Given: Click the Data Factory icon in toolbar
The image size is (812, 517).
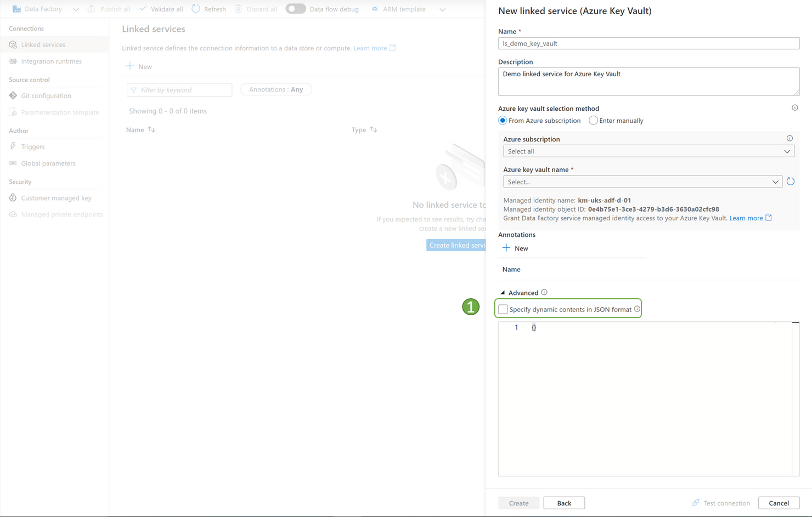Looking at the screenshot, I should pyautogui.click(x=16, y=9).
